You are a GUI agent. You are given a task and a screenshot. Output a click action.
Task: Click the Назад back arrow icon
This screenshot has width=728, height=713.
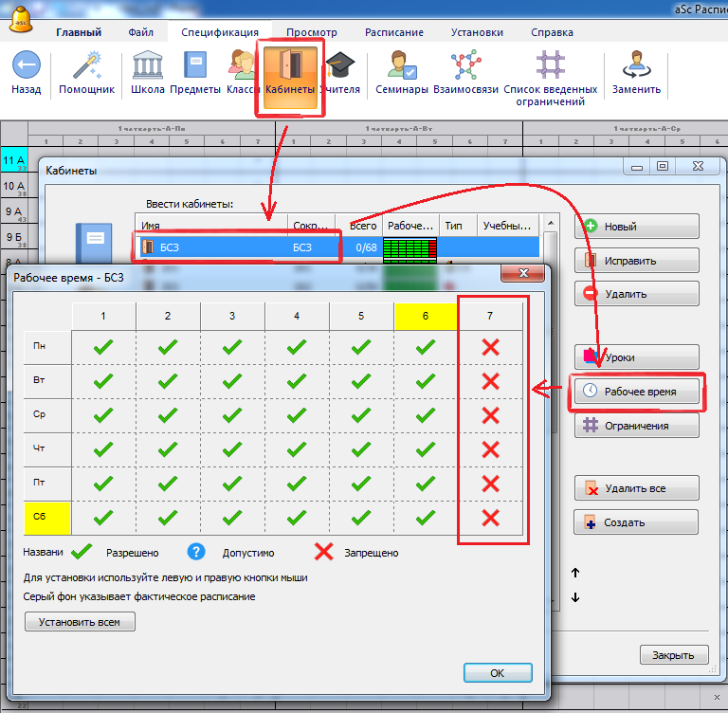click(26, 66)
